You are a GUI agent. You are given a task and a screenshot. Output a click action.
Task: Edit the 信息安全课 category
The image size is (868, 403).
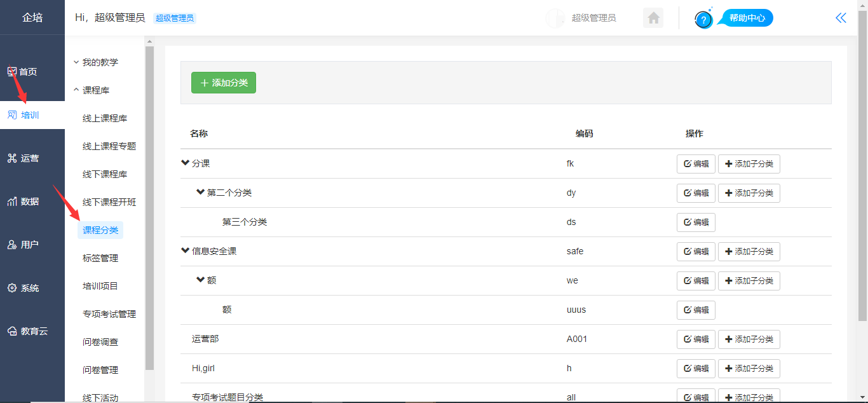tap(696, 252)
